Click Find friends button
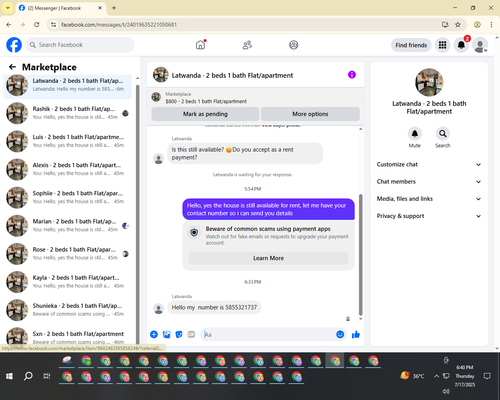The width and height of the screenshot is (500, 400). 411,45
